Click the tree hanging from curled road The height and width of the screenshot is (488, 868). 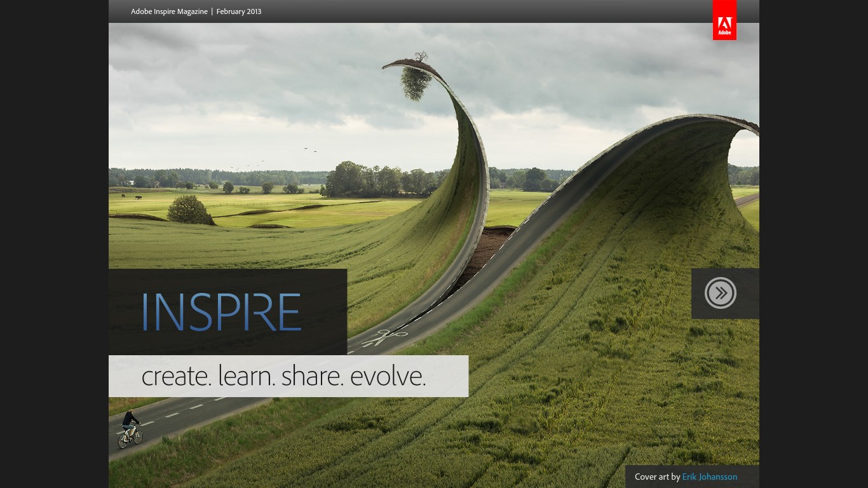416,81
